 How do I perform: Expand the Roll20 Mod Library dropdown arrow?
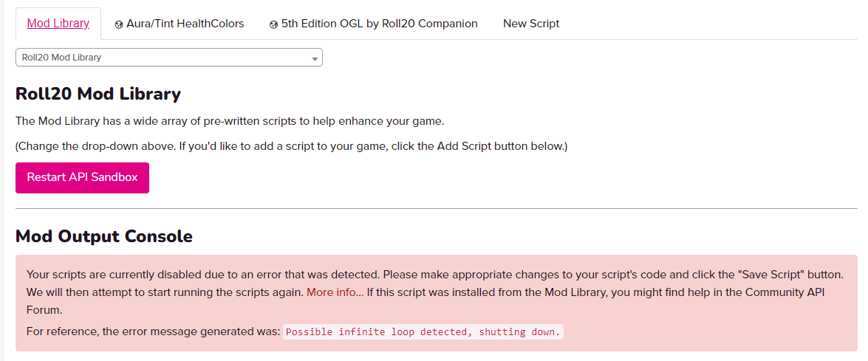tap(315, 58)
